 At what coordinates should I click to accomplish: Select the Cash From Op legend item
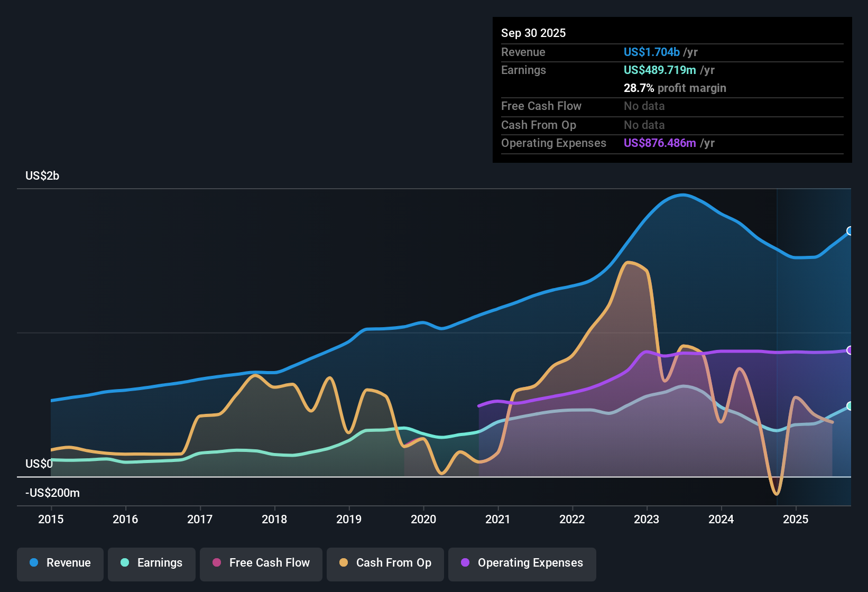(x=385, y=563)
